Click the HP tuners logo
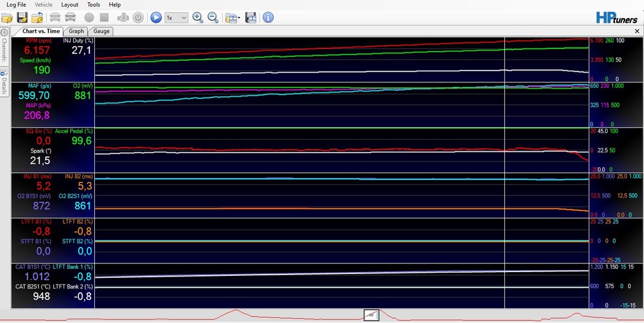 [x=617, y=17]
